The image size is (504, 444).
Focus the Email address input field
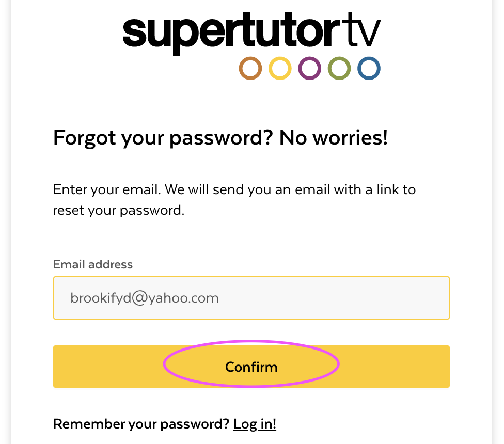[251, 298]
